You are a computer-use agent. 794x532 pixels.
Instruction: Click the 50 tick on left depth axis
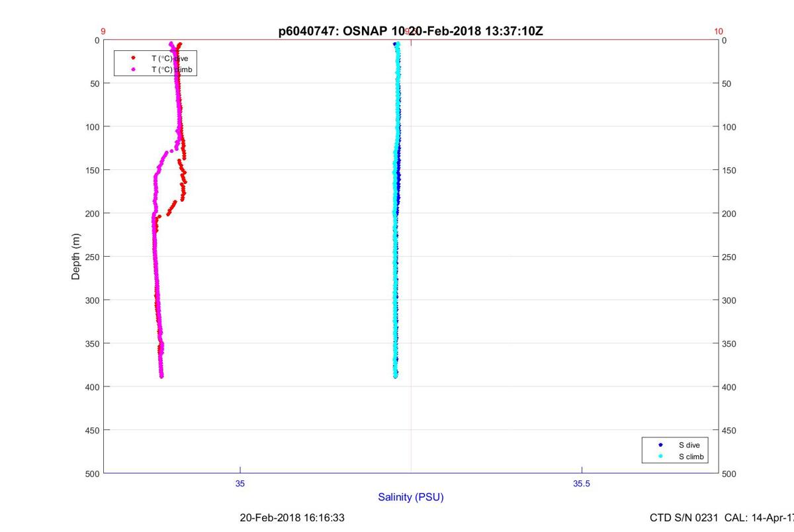[x=95, y=83]
